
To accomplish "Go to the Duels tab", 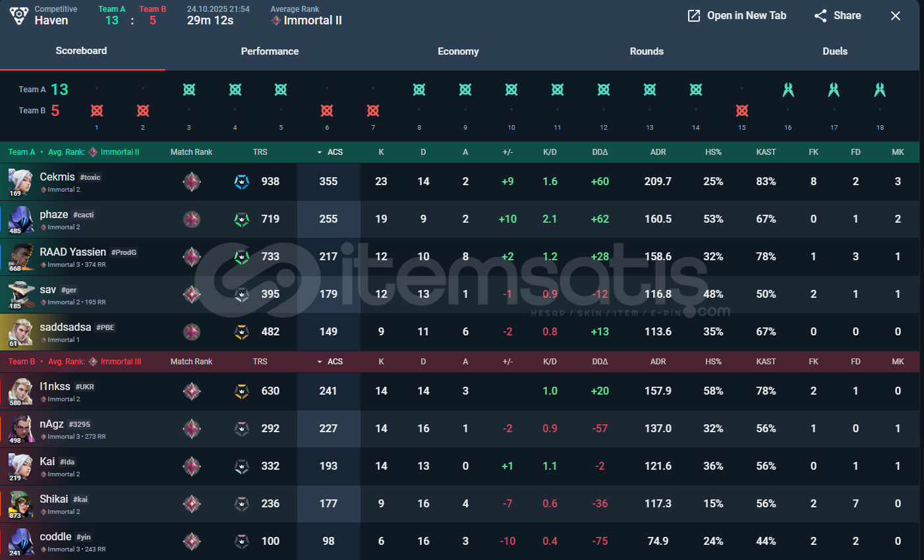I will pyautogui.click(x=834, y=51).
